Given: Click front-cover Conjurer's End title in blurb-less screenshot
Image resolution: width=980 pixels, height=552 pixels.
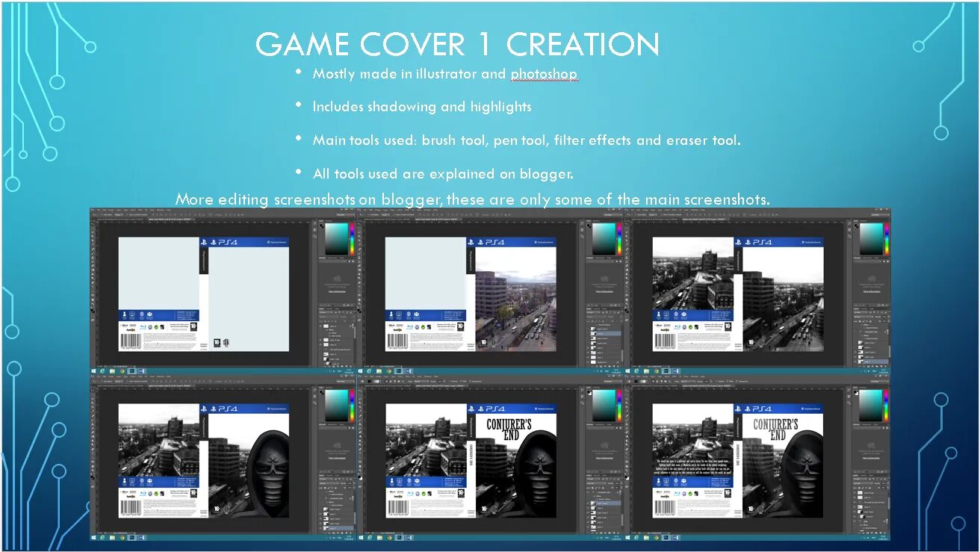Looking at the screenshot, I should pos(509,429).
